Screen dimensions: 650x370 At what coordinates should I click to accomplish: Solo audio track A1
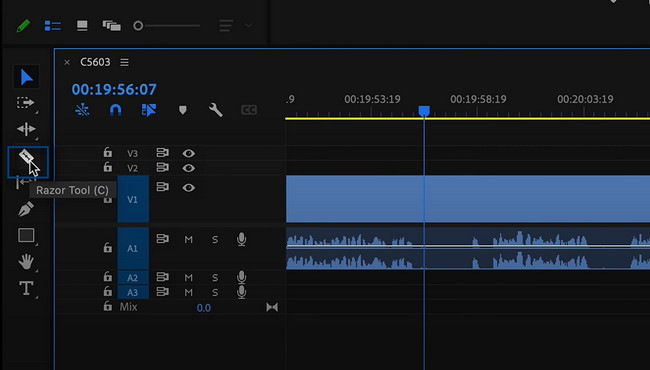pos(215,239)
